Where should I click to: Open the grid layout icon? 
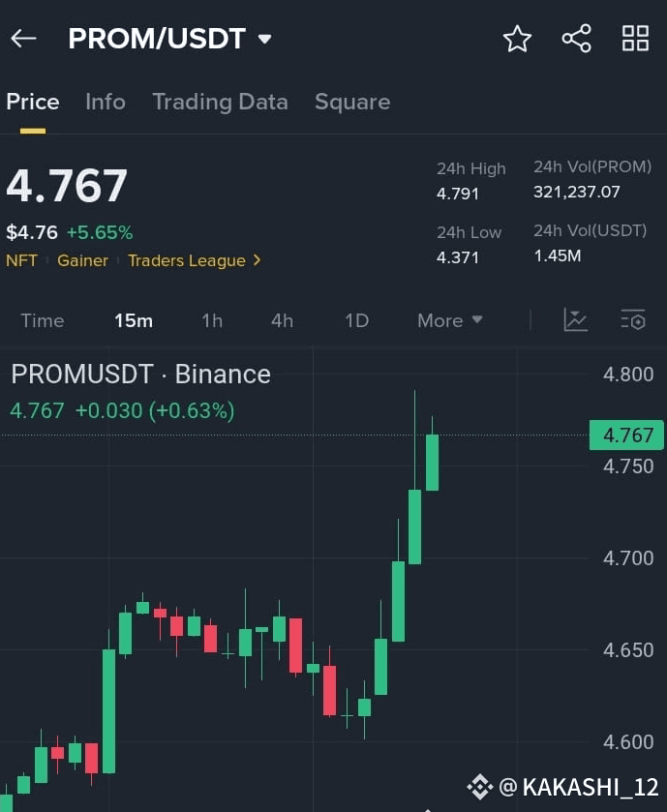coord(635,39)
